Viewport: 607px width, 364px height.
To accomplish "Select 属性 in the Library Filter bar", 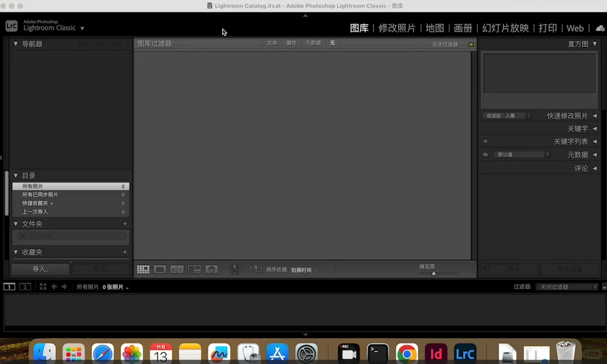I will tap(291, 43).
